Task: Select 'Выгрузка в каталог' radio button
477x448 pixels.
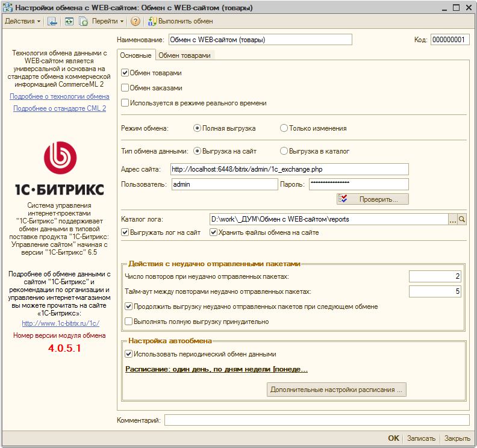Action: [x=284, y=151]
